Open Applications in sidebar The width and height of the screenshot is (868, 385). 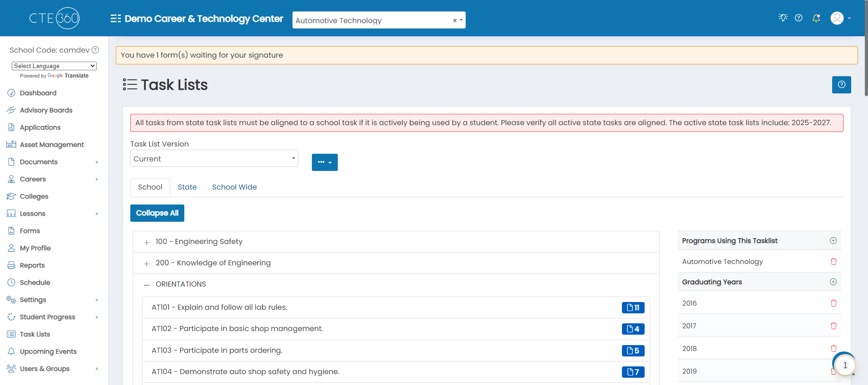tap(40, 127)
